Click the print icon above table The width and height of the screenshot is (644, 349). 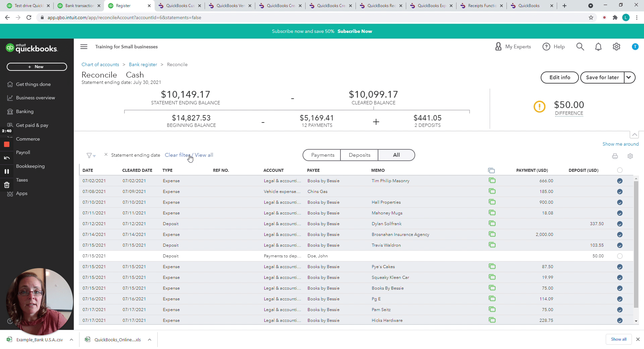614,156
